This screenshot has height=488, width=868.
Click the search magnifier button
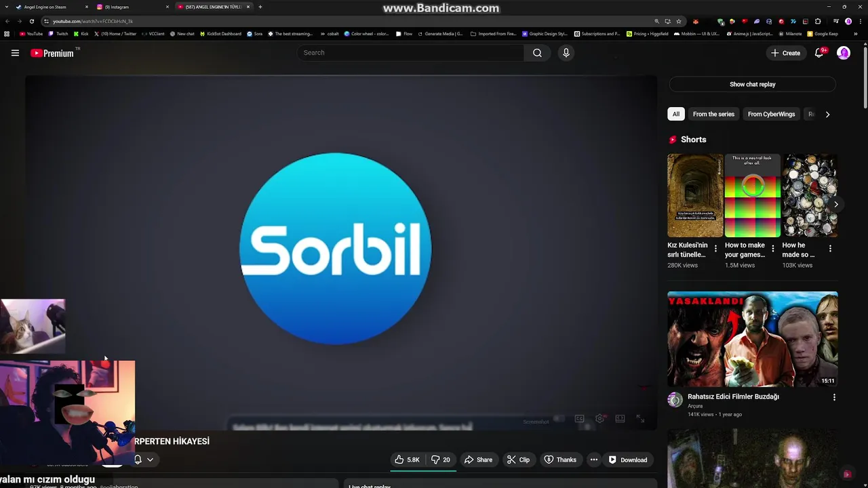pyautogui.click(x=537, y=53)
